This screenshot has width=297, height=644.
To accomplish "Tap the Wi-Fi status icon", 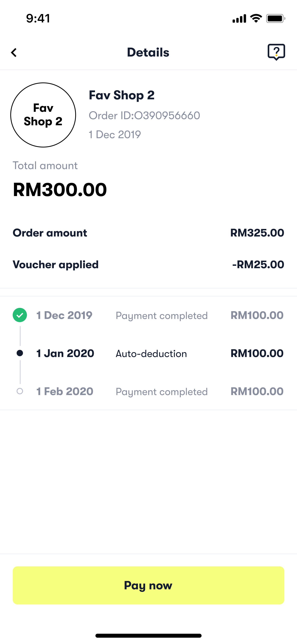I will pos(256,18).
